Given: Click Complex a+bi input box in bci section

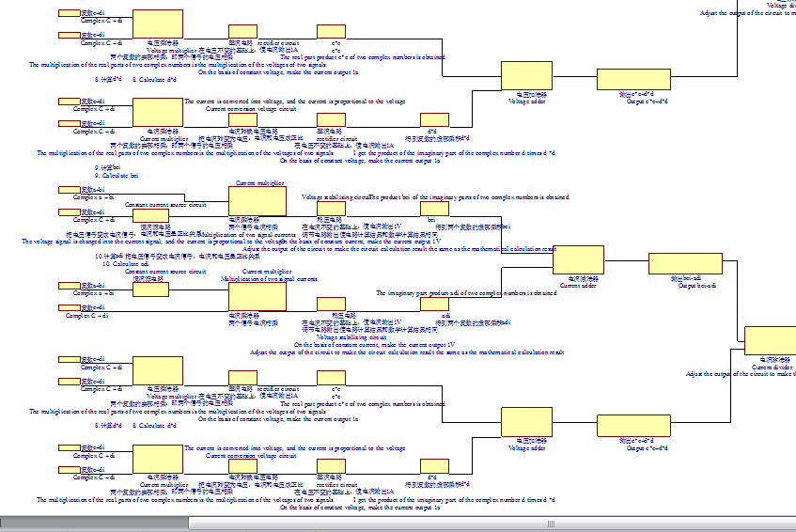Looking at the screenshot, I should pyautogui.click(x=69, y=191).
